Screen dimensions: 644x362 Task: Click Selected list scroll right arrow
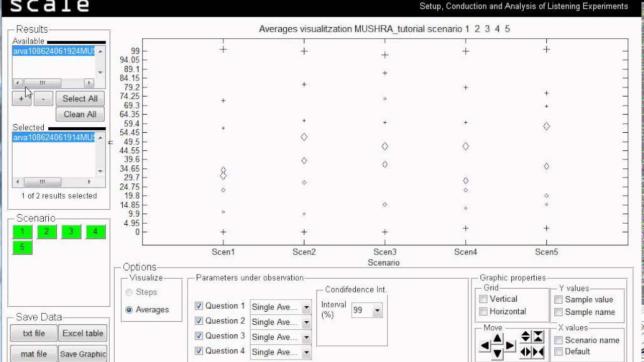[x=90, y=182]
